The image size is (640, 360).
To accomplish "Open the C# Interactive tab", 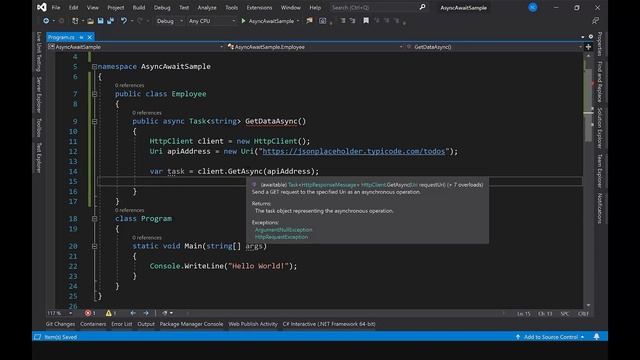I will (329, 324).
